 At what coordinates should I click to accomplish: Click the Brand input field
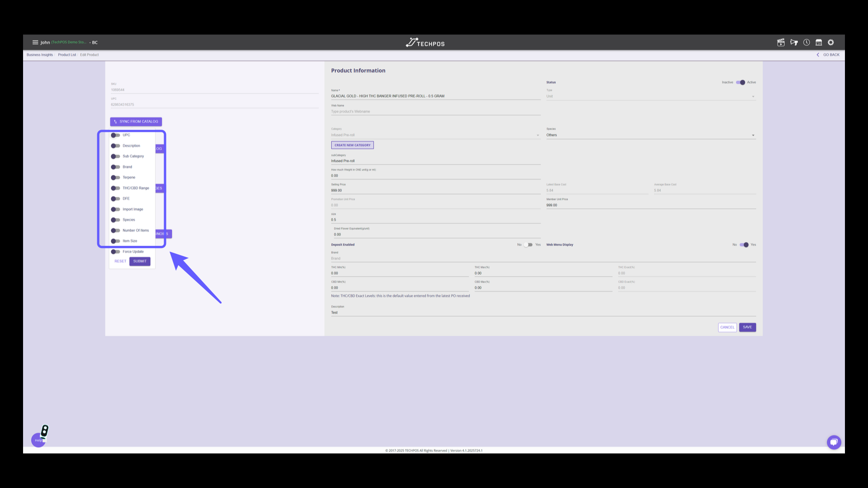(x=543, y=258)
